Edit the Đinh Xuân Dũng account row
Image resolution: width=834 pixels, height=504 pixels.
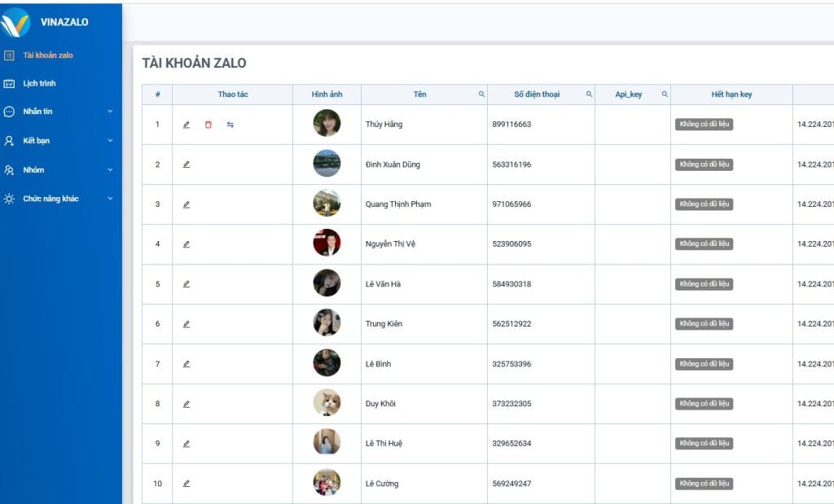pyautogui.click(x=187, y=164)
